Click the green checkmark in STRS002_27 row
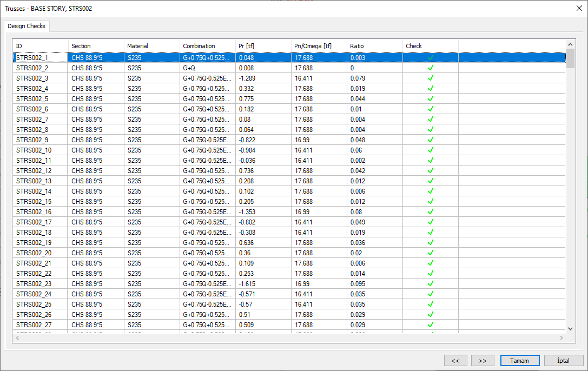The width and height of the screenshot is (588, 371). [431, 325]
